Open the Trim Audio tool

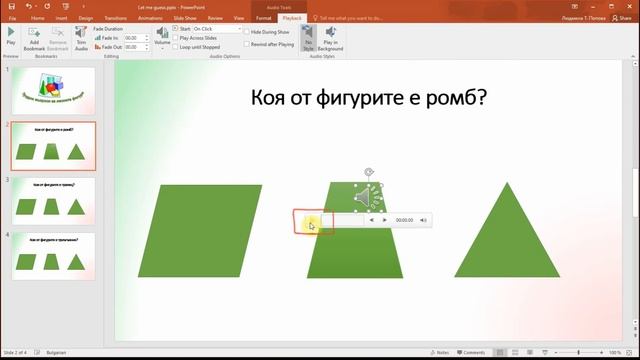(x=81, y=39)
